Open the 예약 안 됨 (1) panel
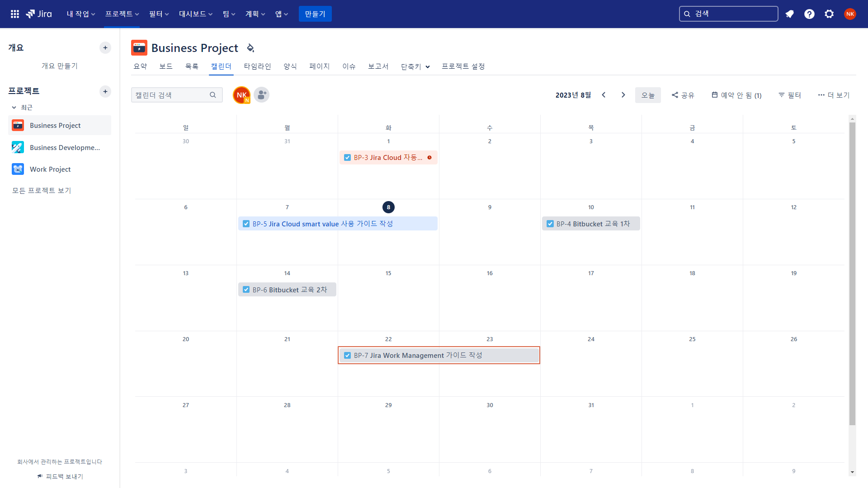 [736, 95]
